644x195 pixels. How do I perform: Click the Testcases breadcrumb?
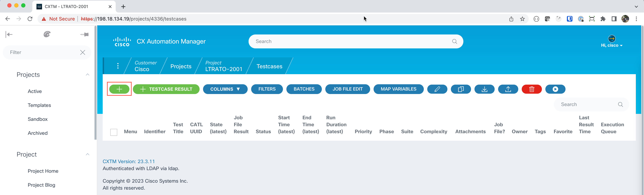[x=269, y=66]
